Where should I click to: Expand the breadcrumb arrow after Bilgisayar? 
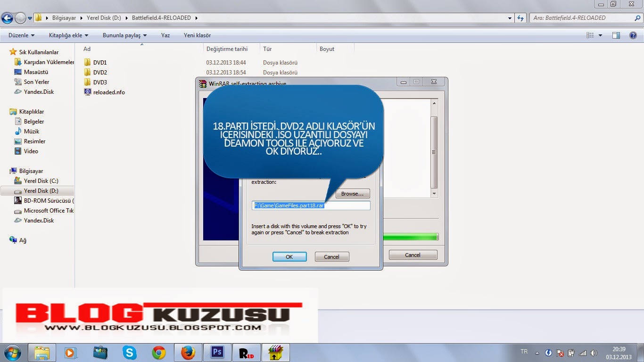point(82,18)
